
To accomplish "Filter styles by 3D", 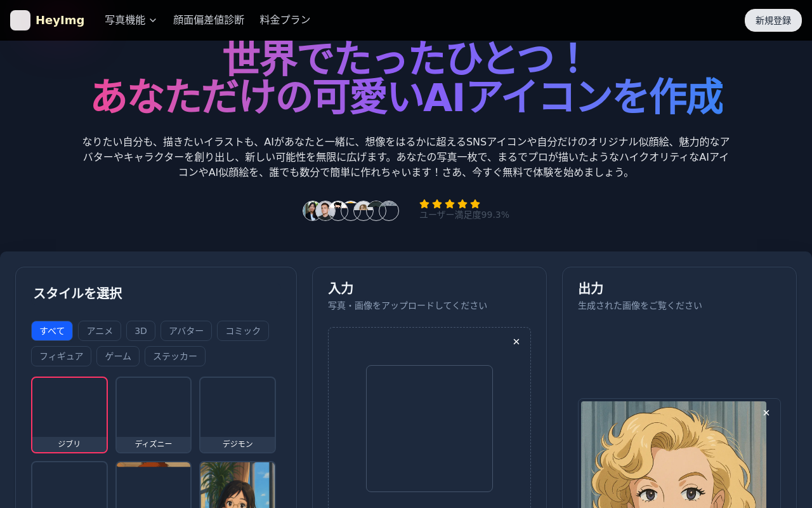I will tap(141, 331).
